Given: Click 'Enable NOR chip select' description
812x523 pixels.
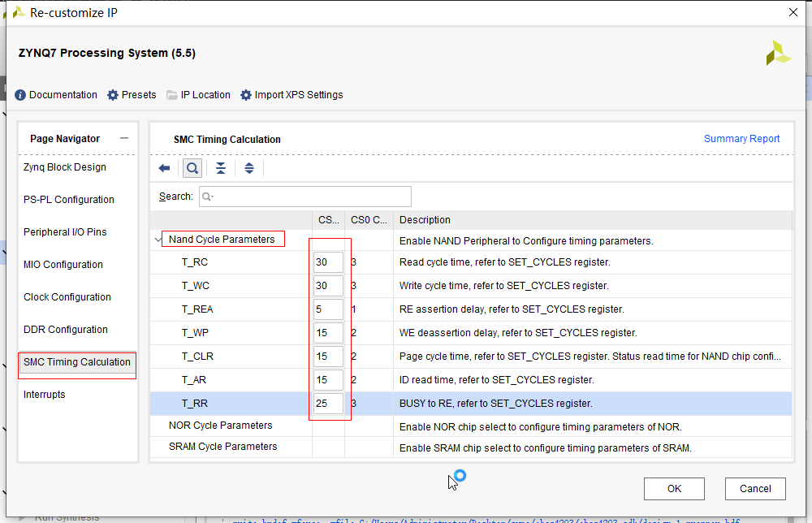Looking at the screenshot, I should [541, 427].
